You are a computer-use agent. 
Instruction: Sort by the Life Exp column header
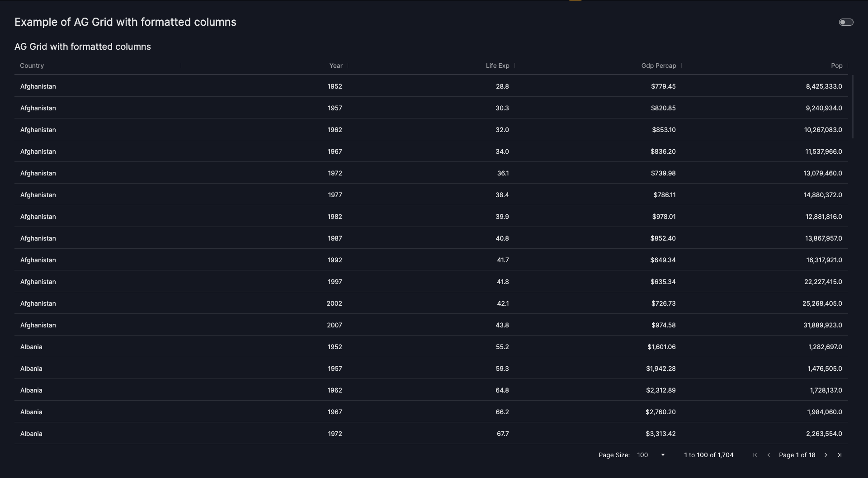coord(497,66)
